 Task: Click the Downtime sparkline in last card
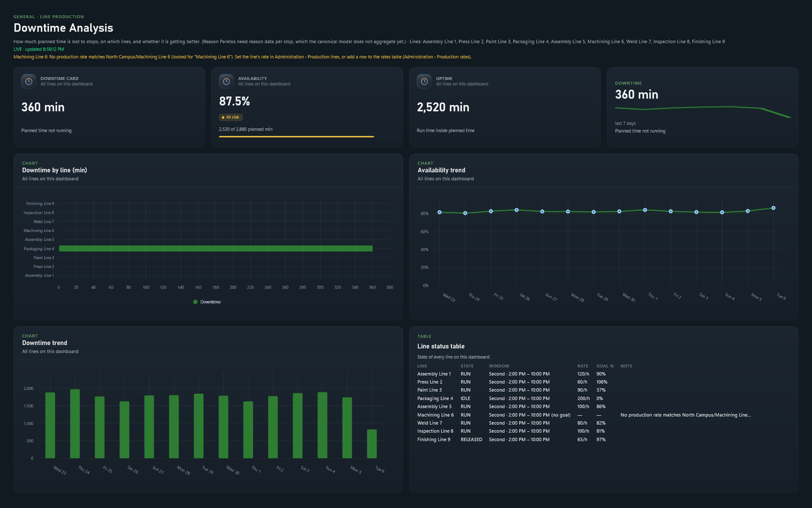coord(703,112)
